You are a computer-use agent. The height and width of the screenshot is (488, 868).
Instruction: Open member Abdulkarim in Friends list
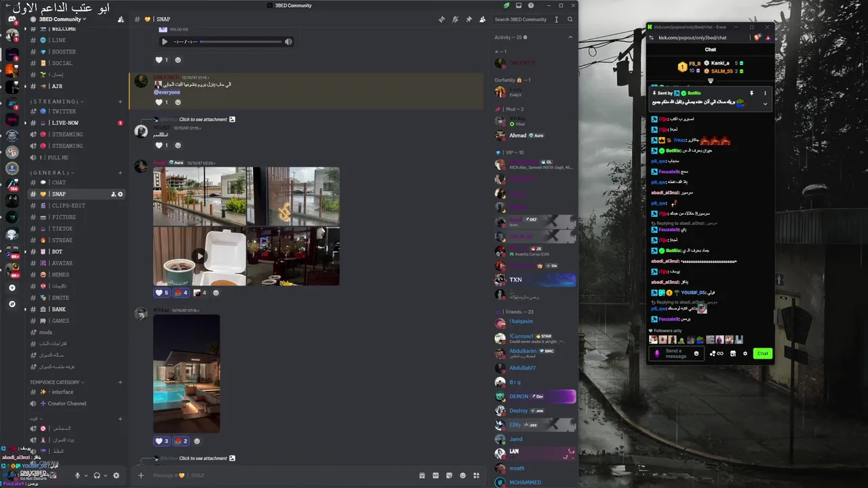pyautogui.click(x=534, y=353)
